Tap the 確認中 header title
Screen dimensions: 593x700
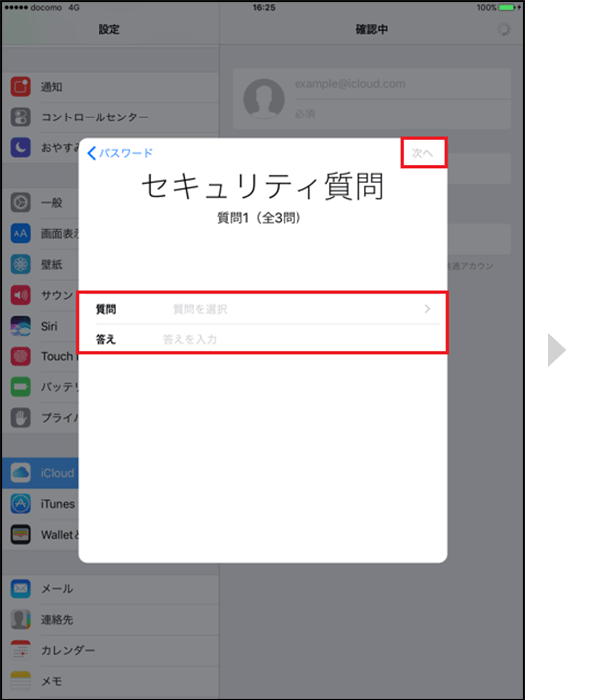pyautogui.click(x=372, y=30)
